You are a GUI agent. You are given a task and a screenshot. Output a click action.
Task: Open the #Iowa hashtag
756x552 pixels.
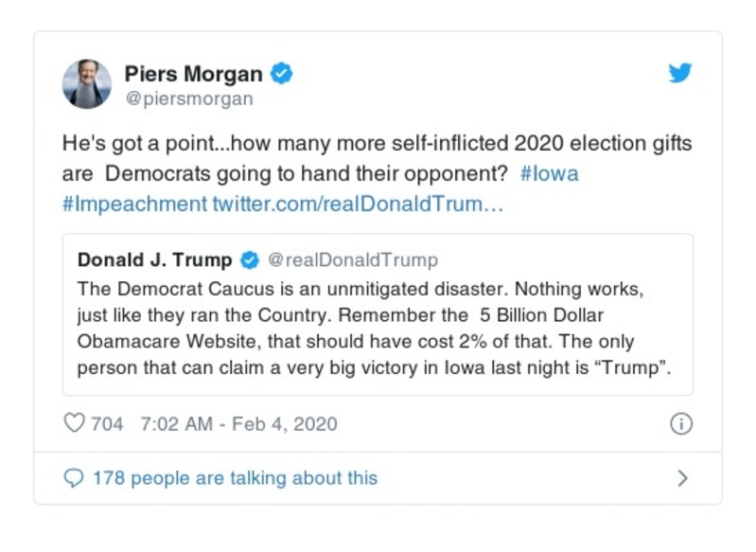click(550, 174)
